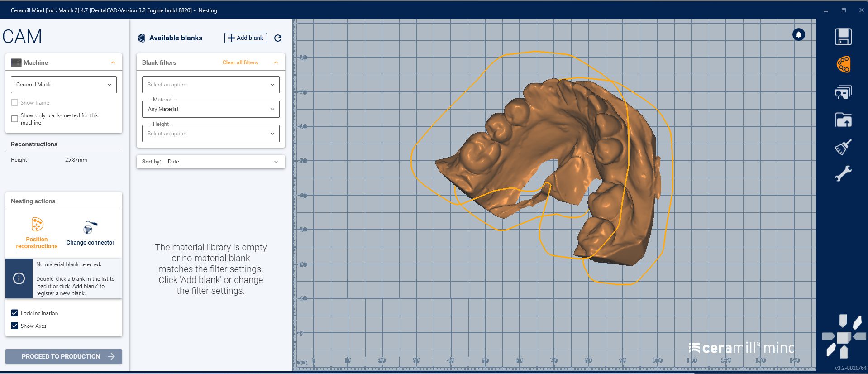Viewport: 868px width, 374px height.
Task: Select the Change connector action
Action: [x=90, y=233]
